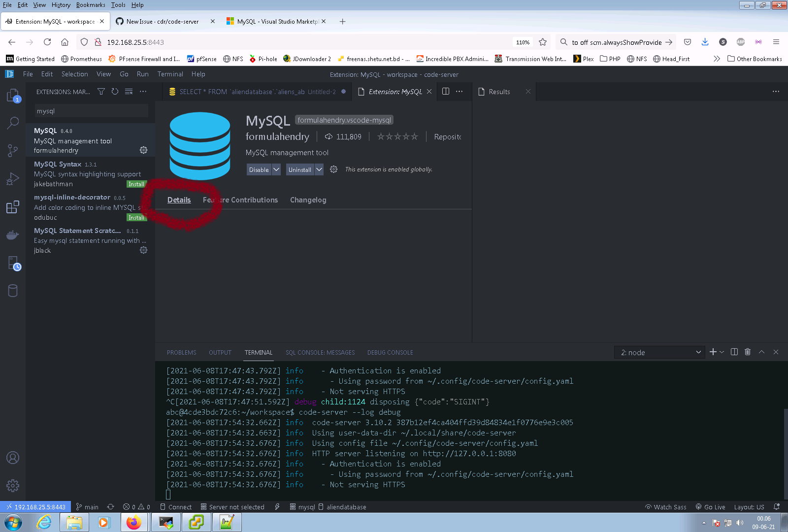
Task: Open the Extensions view icon
Action: click(x=13, y=207)
